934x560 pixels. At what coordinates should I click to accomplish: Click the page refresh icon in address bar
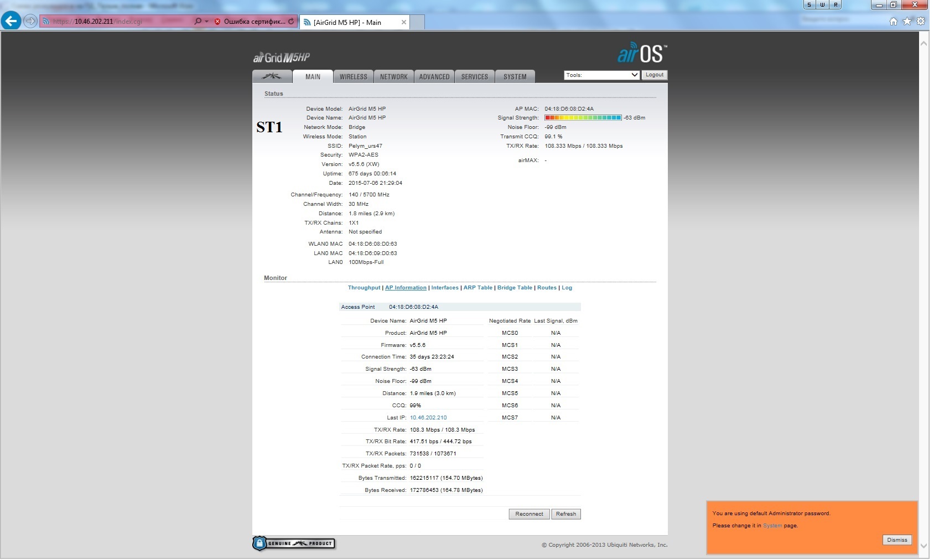pyautogui.click(x=292, y=22)
